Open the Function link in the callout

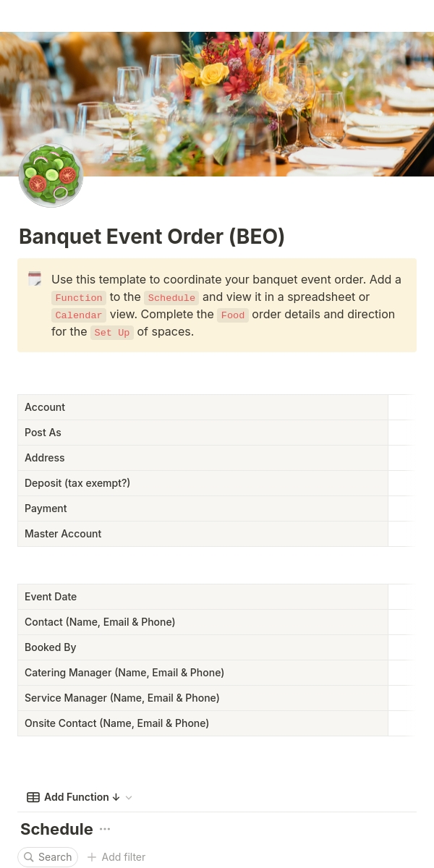[79, 297]
